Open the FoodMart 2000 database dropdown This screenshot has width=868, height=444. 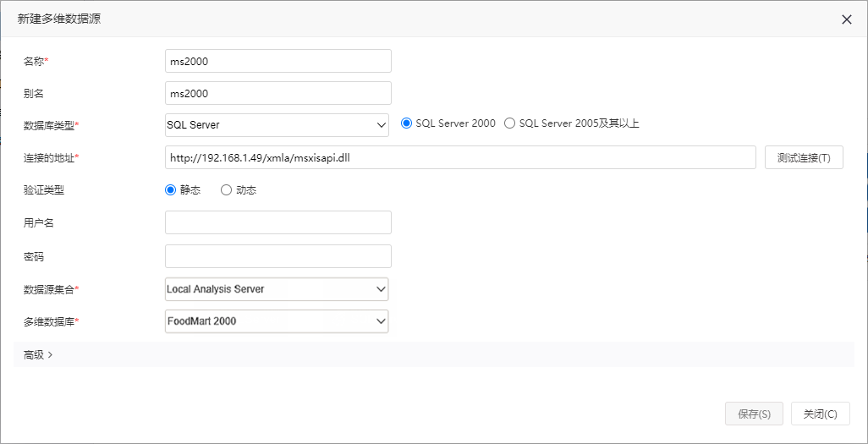(x=277, y=321)
